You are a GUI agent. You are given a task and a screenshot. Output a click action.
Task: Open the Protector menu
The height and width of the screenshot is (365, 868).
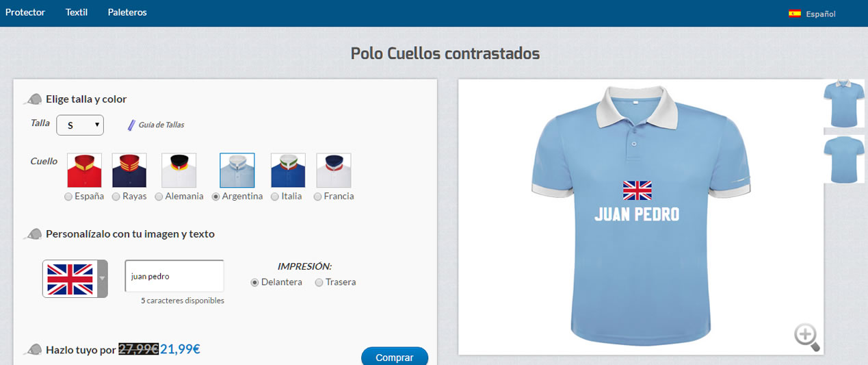pos(25,12)
